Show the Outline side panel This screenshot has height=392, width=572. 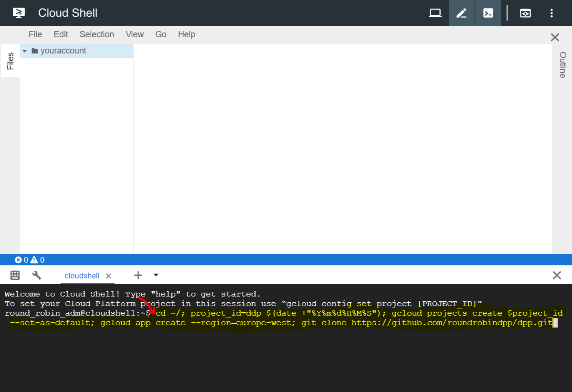(x=562, y=65)
